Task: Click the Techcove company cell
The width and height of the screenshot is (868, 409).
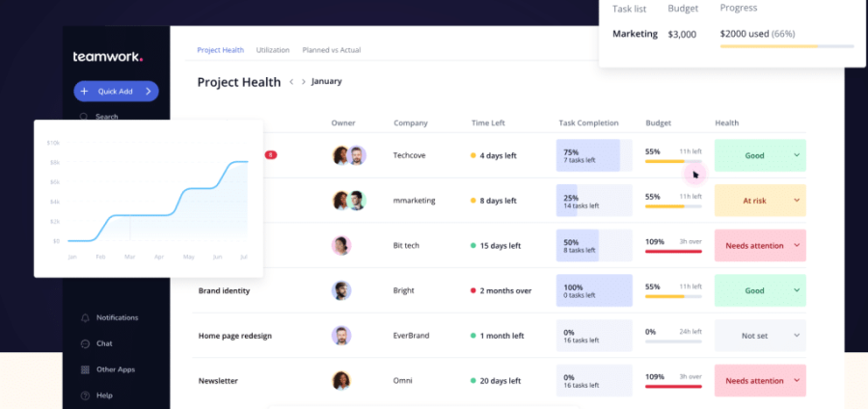Action: 409,155
